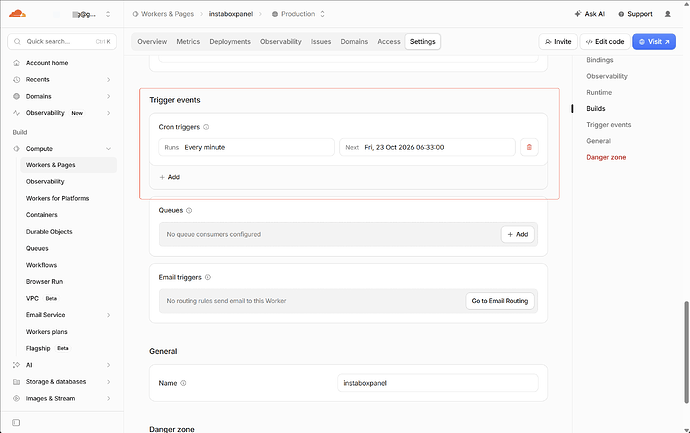
Task: Click the Invite button
Action: 558,41
